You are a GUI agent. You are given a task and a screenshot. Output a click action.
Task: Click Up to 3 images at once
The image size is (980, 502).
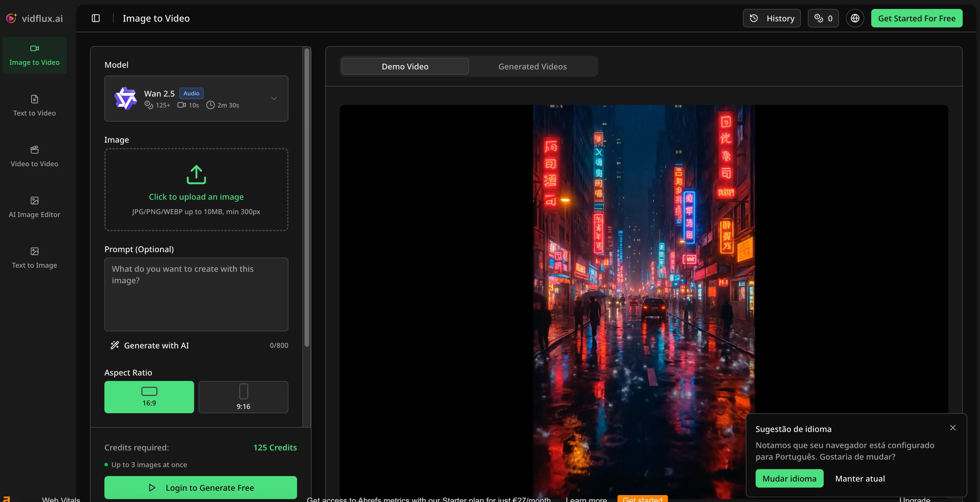[x=149, y=464]
